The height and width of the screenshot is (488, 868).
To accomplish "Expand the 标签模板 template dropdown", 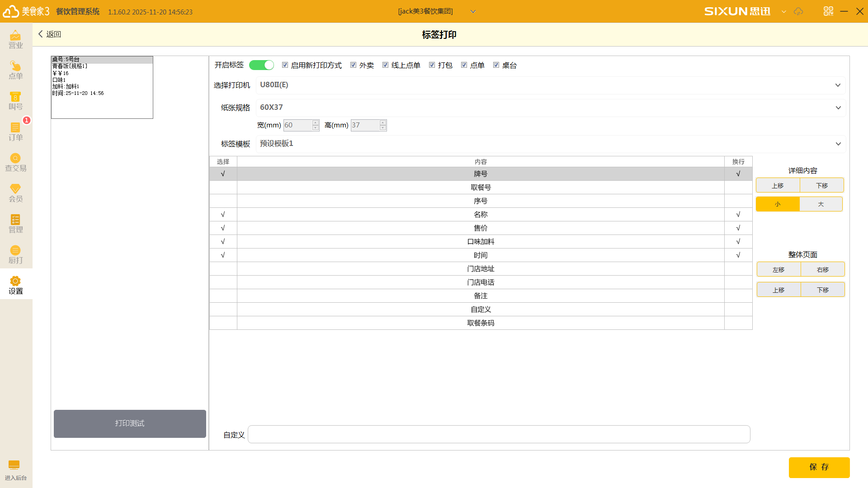I will point(838,144).
